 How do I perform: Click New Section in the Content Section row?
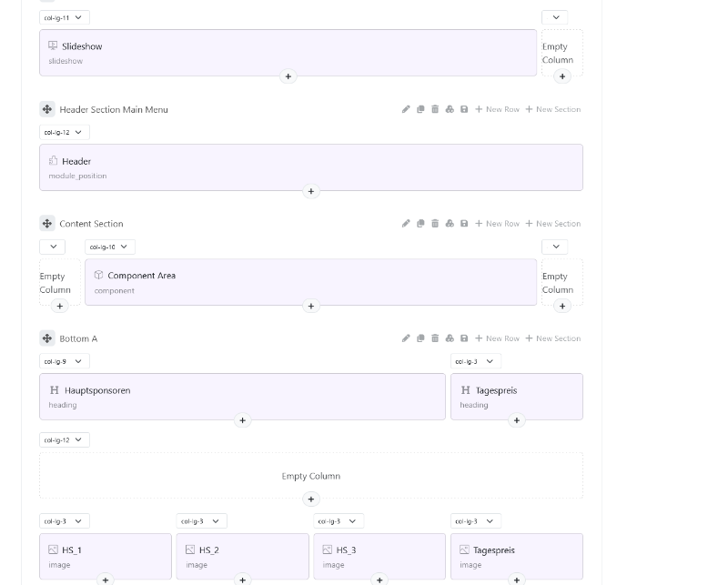pyautogui.click(x=552, y=224)
